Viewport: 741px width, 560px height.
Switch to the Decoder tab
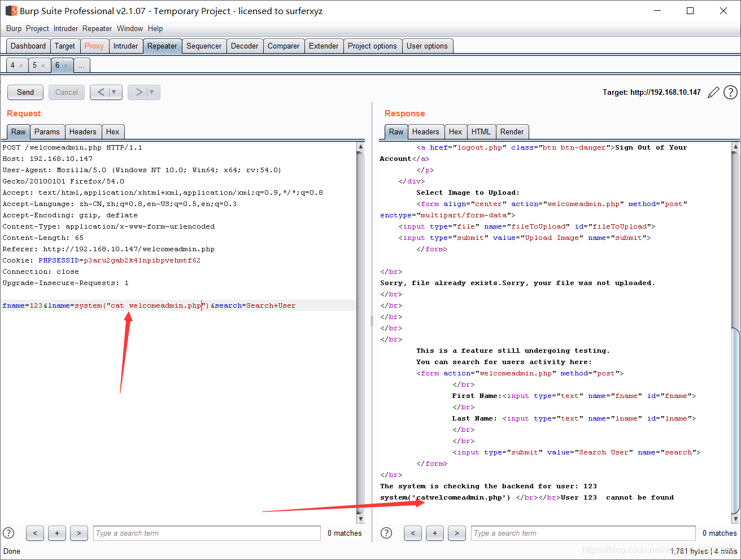point(245,46)
